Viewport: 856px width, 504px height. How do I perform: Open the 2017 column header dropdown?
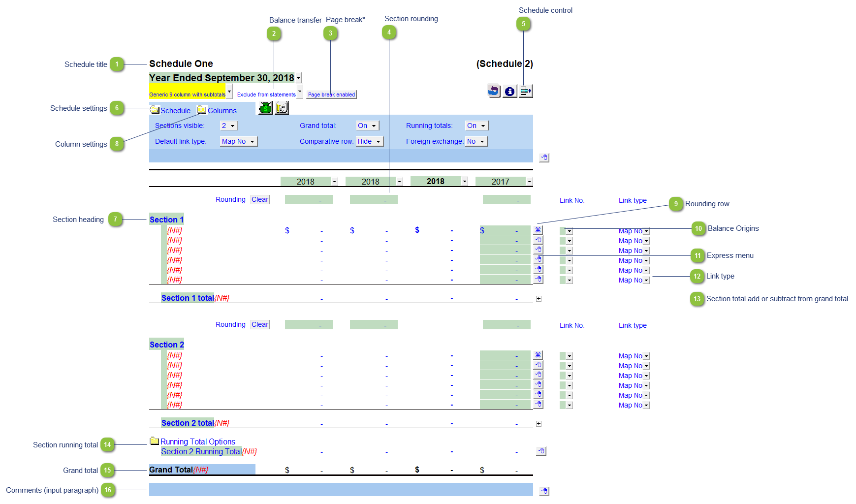tap(529, 182)
